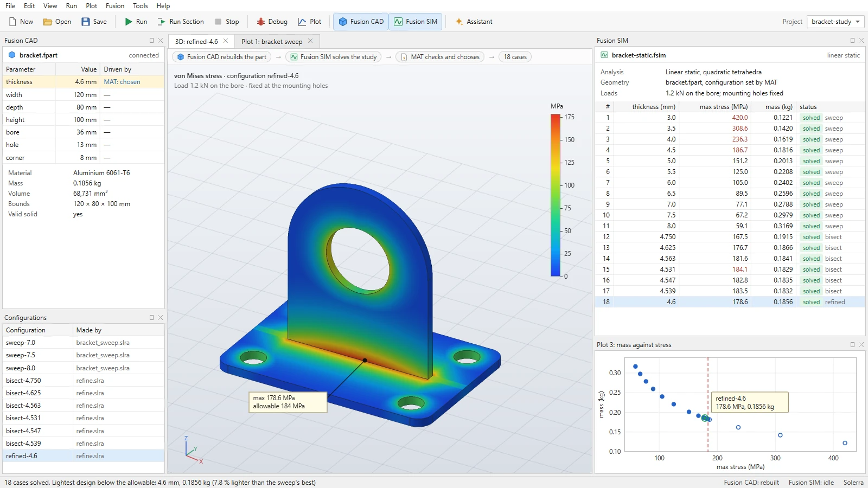Click the 'Fusion SIM: idle' status bar entry
Screen dimensions: 868x488
tap(811, 483)
